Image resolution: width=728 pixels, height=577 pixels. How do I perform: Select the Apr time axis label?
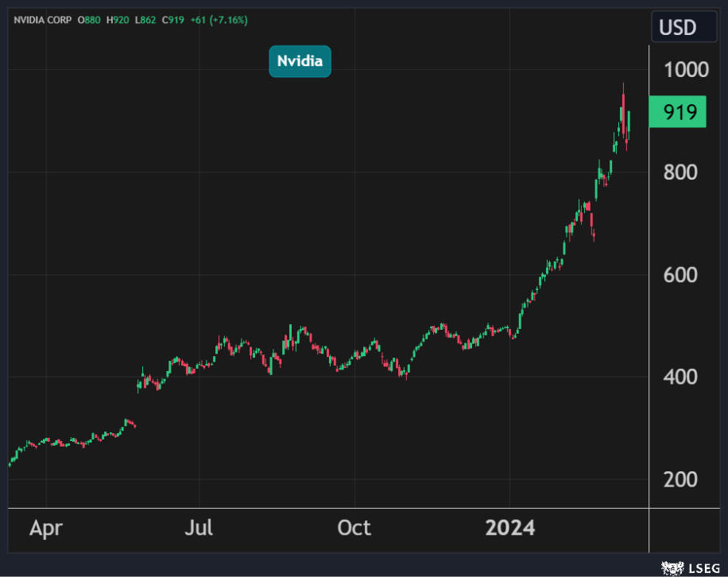[46, 529]
